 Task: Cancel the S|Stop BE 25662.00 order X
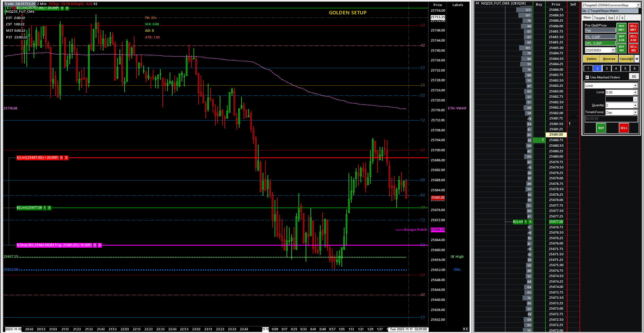coord(100,245)
